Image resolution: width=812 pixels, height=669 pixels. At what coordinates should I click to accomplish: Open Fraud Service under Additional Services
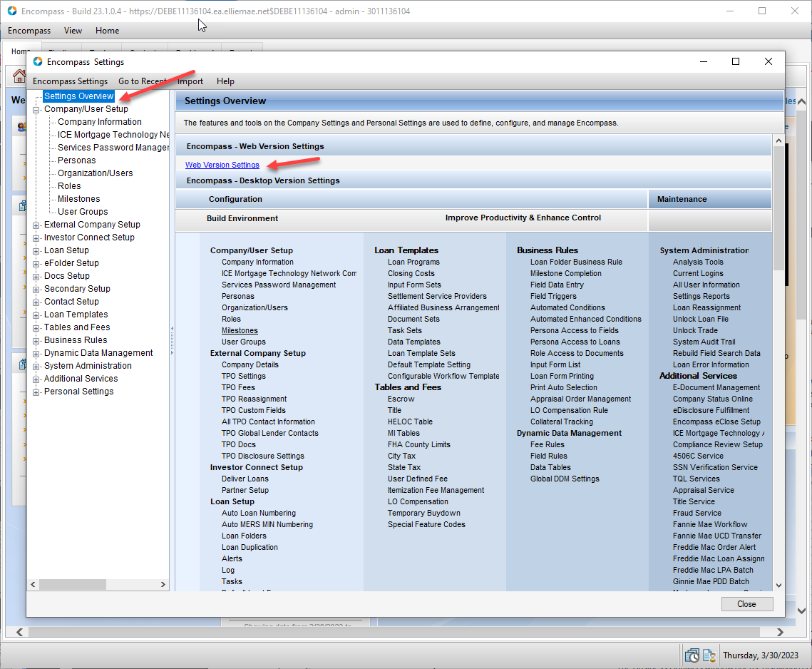coord(697,513)
